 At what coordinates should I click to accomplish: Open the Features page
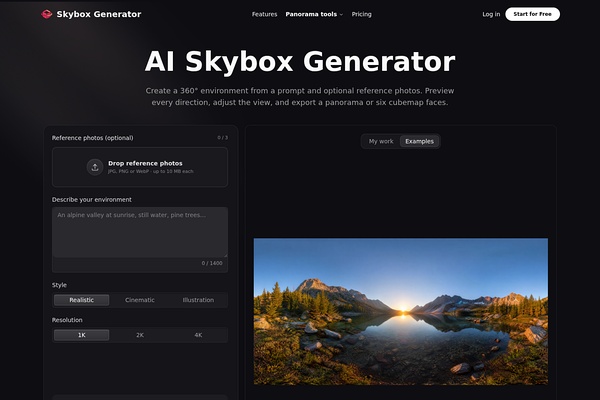264,14
